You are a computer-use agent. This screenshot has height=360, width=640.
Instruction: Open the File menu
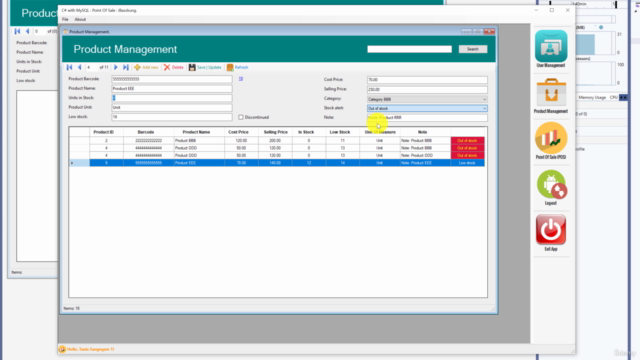click(x=65, y=19)
